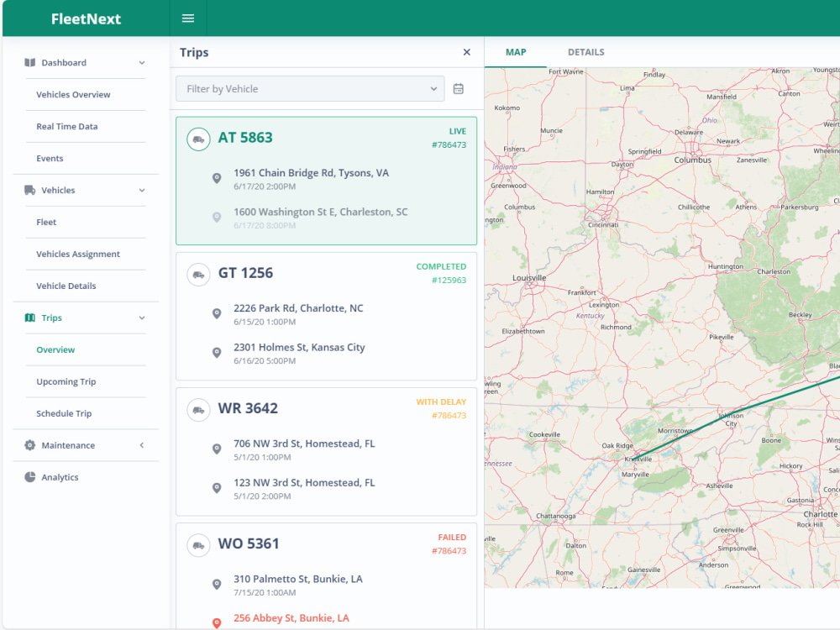Click Louisville city label on the map
This screenshot has height=630, width=840.
click(529, 278)
